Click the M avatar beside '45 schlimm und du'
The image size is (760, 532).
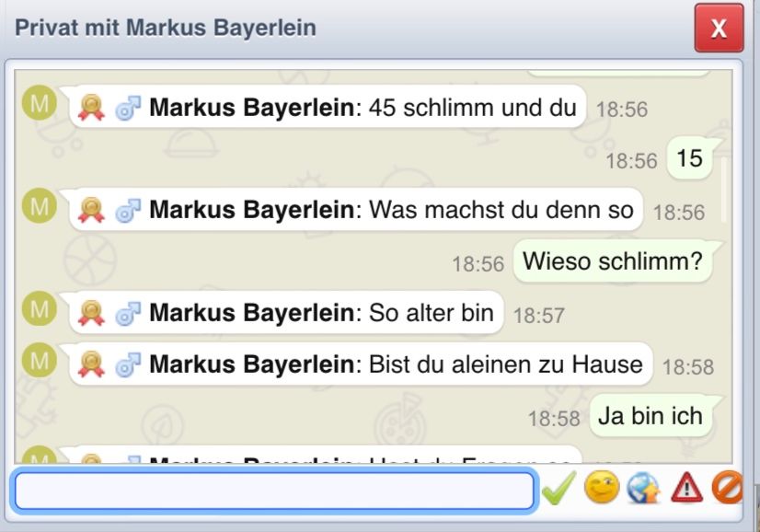coord(40,102)
